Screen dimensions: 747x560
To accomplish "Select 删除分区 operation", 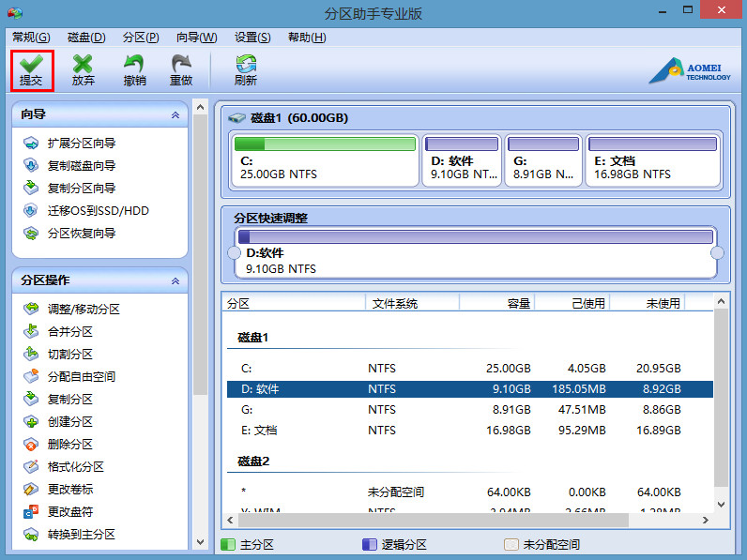I will (x=69, y=445).
